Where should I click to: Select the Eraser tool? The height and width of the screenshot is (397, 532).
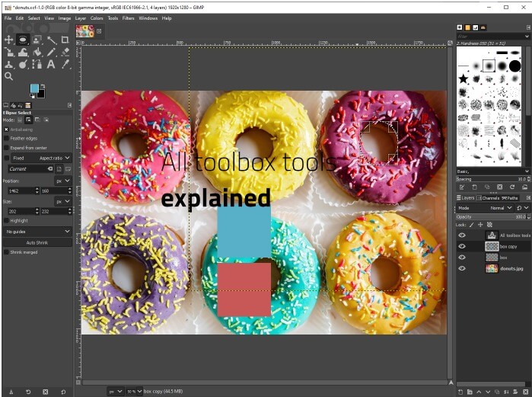tap(65, 52)
